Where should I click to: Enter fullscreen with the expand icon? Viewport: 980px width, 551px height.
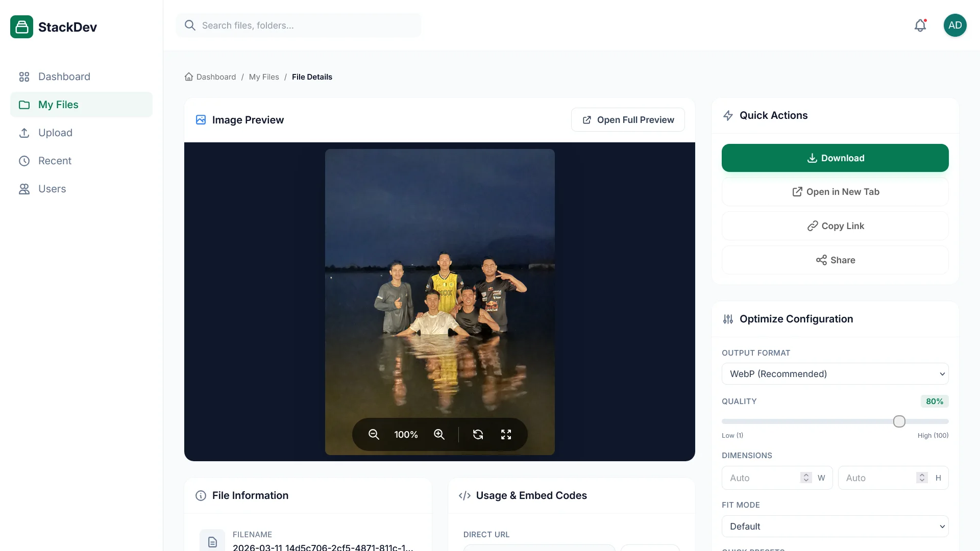(506, 434)
